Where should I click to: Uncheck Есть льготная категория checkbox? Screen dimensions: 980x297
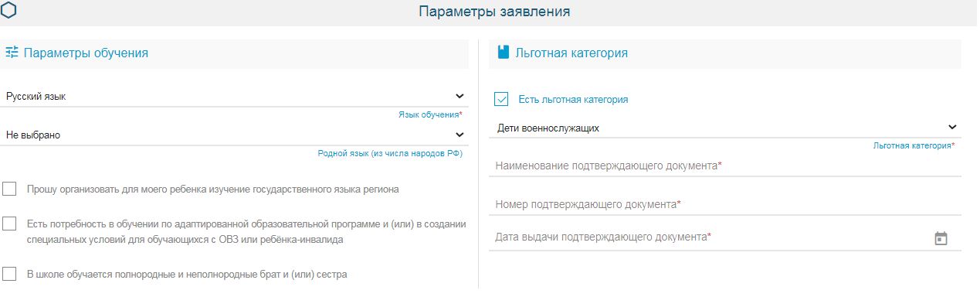coord(501,99)
